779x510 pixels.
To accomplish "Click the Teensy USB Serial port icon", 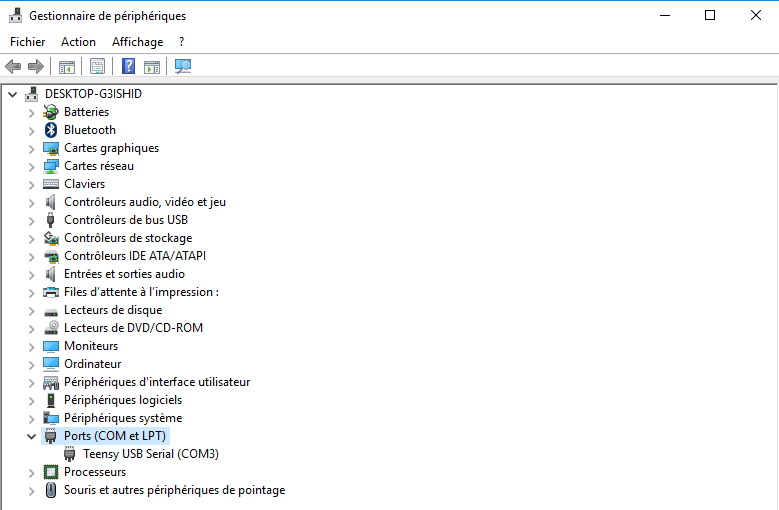I will coord(70,454).
